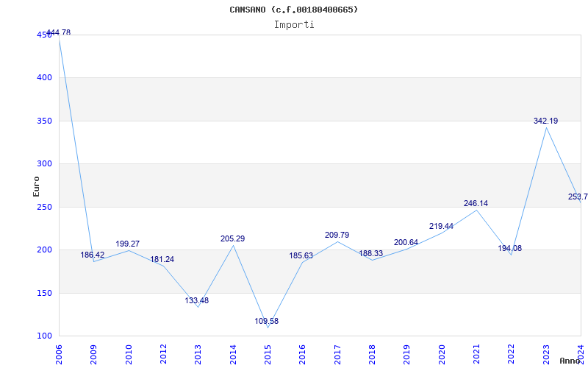Click the 209.79 data label
Viewport: 588px width, 368px height.
[x=337, y=235]
